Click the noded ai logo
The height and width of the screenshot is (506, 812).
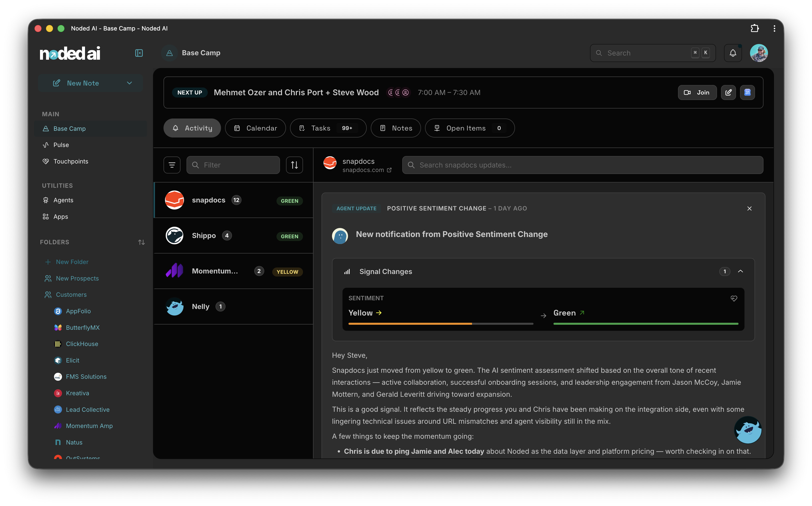click(70, 53)
